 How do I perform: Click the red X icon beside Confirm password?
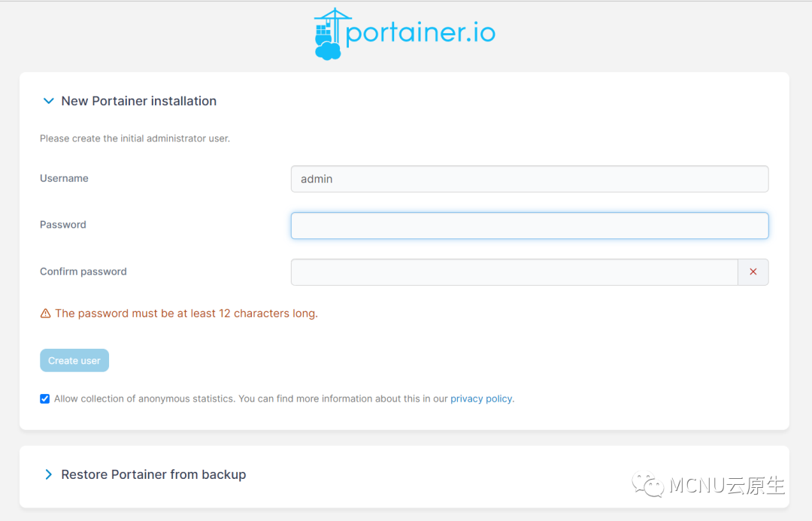[x=753, y=272]
